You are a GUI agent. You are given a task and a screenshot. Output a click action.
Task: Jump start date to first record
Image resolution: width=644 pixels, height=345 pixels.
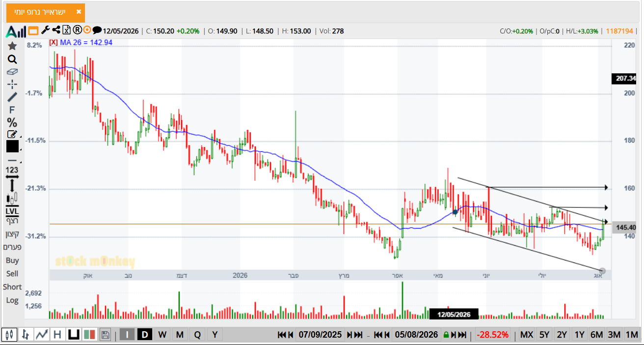(x=282, y=335)
